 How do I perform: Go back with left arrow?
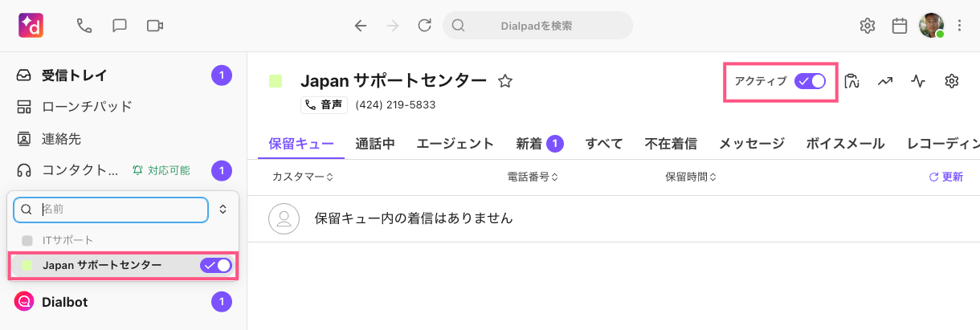pos(361,26)
